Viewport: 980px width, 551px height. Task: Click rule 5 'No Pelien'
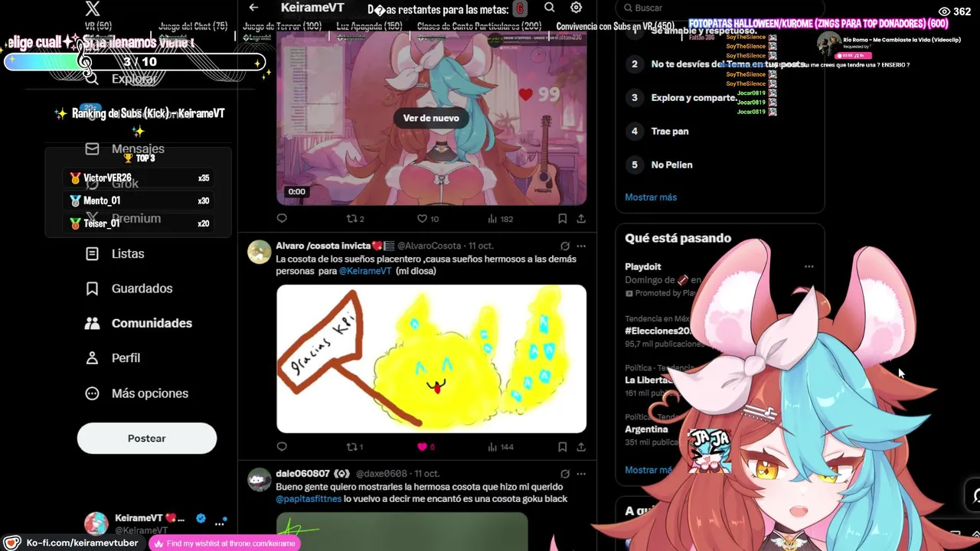click(x=671, y=165)
